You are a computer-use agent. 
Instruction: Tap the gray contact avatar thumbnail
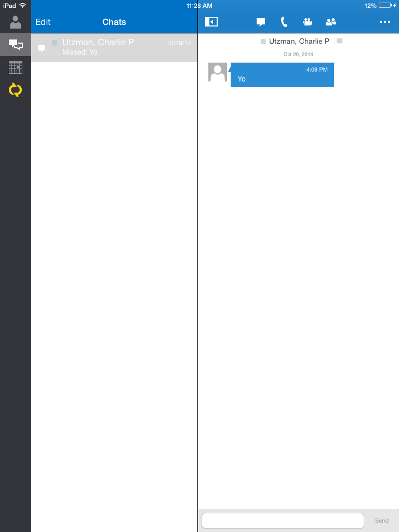click(218, 72)
